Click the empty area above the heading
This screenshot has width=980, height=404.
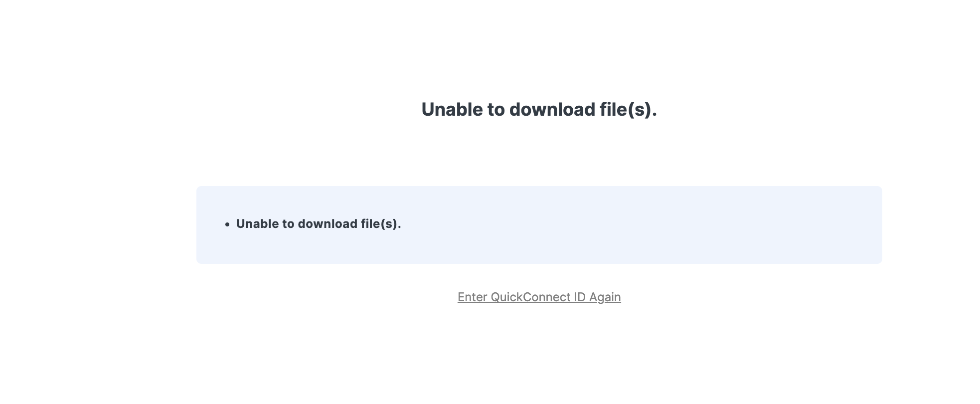539,50
